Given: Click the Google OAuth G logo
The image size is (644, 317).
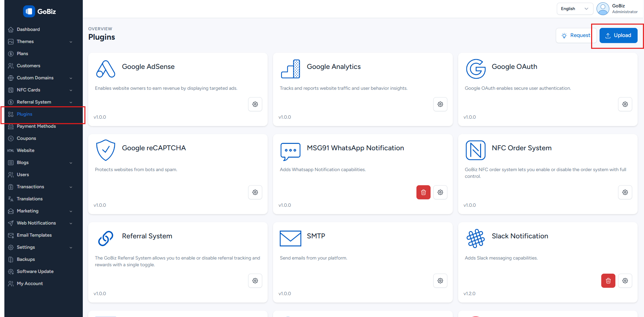Looking at the screenshot, I should [x=476, y=69].
